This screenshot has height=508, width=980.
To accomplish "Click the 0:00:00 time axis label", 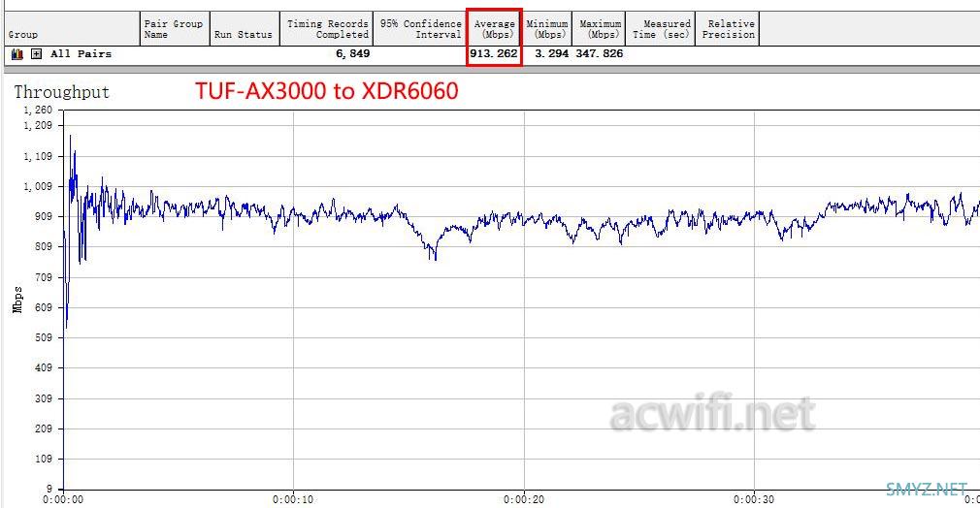I will tap(62, 500).
